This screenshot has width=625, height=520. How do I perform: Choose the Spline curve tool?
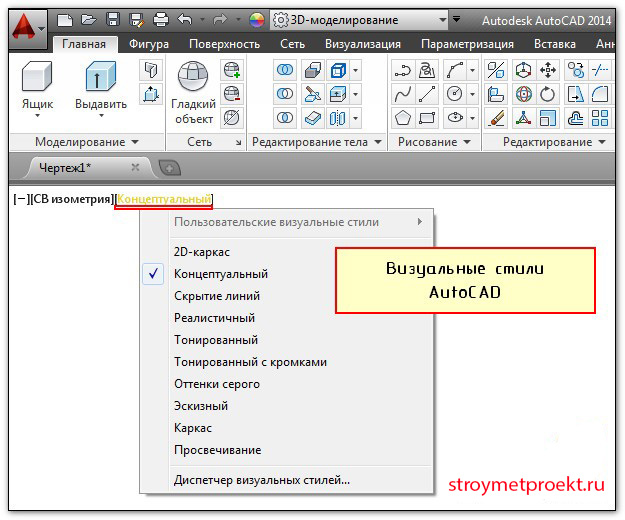[403, 94]
